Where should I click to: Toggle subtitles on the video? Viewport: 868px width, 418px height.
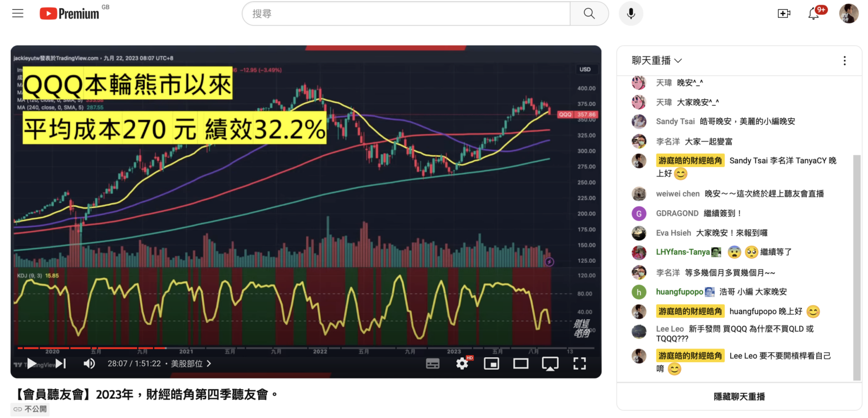click(433, 364)
